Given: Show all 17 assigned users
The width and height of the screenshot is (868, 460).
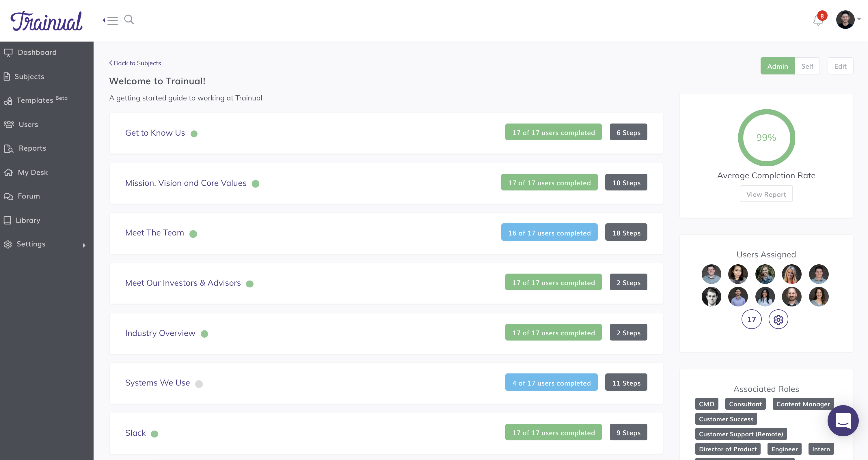Looking at the screenshot, I should point(751,319).
